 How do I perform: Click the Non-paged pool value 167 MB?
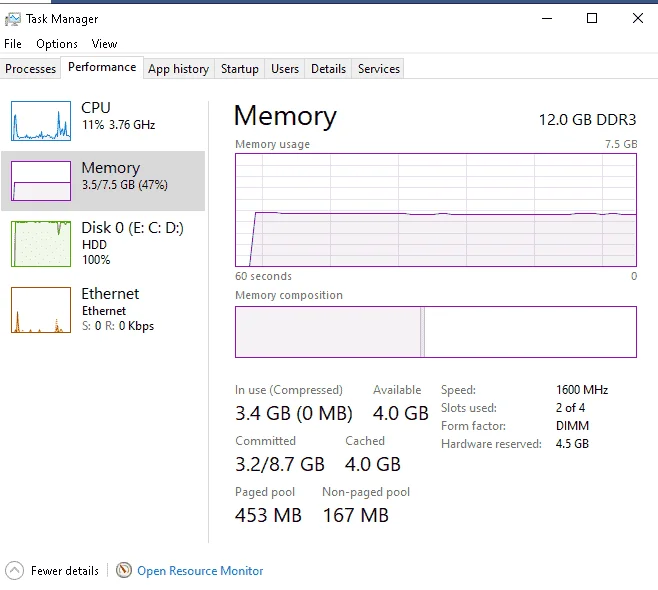click(356, 515)
